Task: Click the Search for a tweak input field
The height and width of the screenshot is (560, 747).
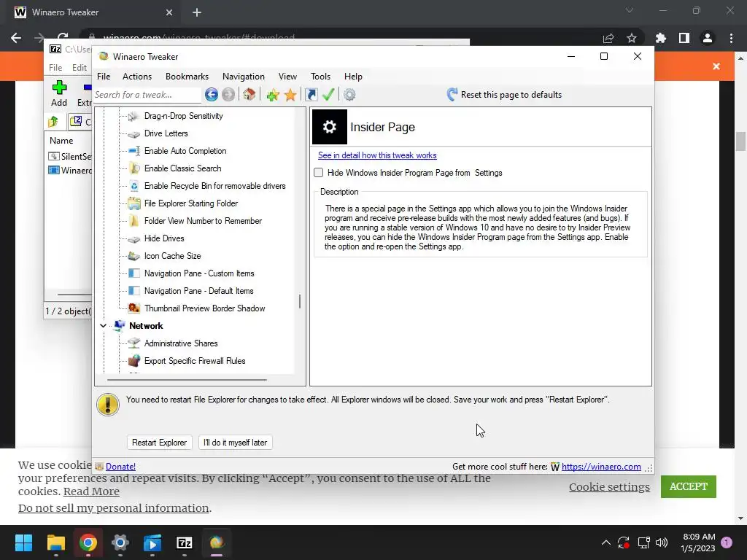Action: point(147,95)
